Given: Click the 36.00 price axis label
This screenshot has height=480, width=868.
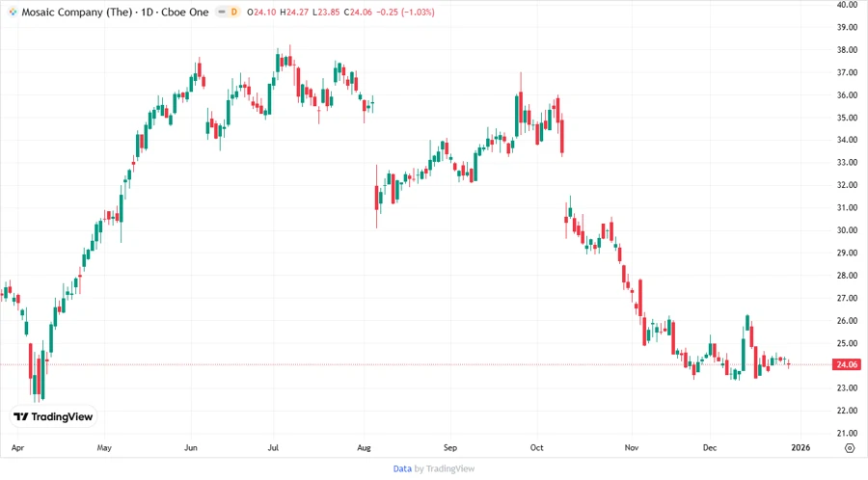Looking at the screenshot, I should coord(847,95).
